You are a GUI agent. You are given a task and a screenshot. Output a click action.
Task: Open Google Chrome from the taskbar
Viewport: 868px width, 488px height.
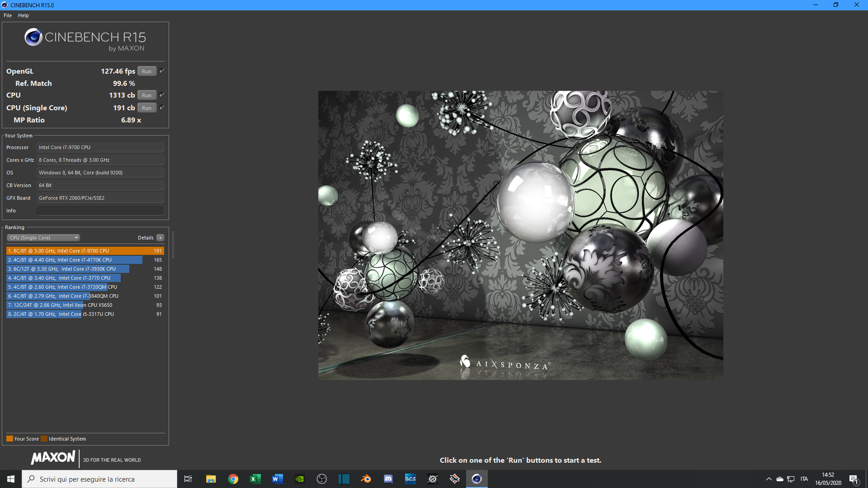coord(233,479)
